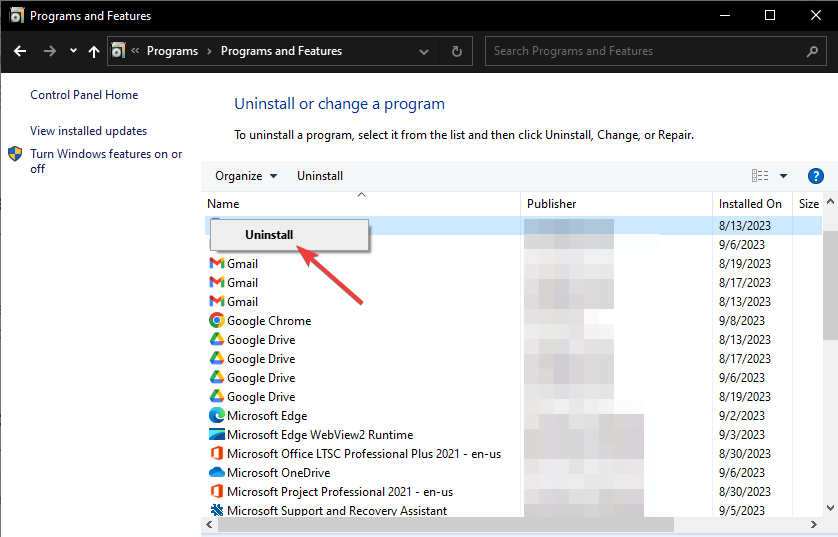Choose Uninstall from the context menu

pyautogui.click(x=269, y=235)
